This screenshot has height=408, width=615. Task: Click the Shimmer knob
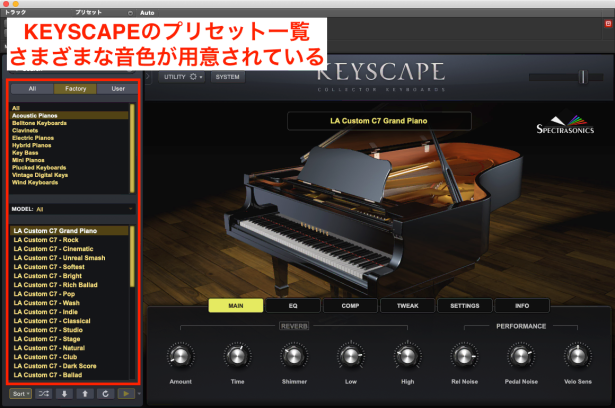coord(294,356)
